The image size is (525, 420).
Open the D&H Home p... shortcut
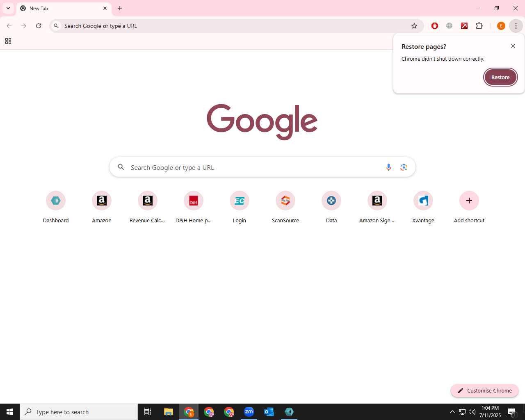(194, 208)
